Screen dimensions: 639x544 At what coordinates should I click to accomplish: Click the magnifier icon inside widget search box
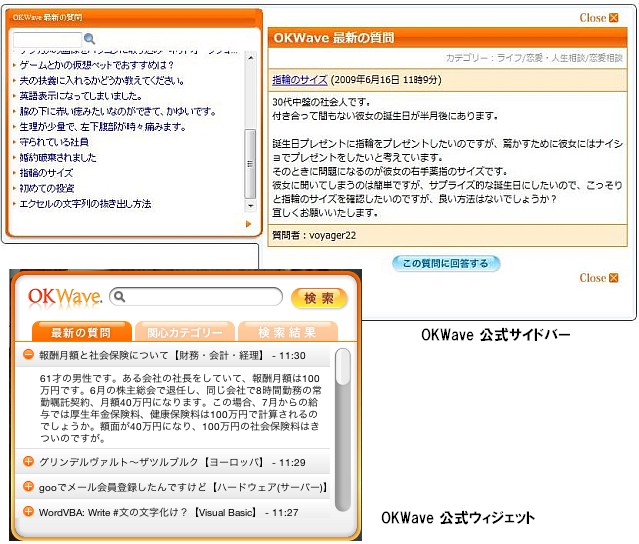119,296
